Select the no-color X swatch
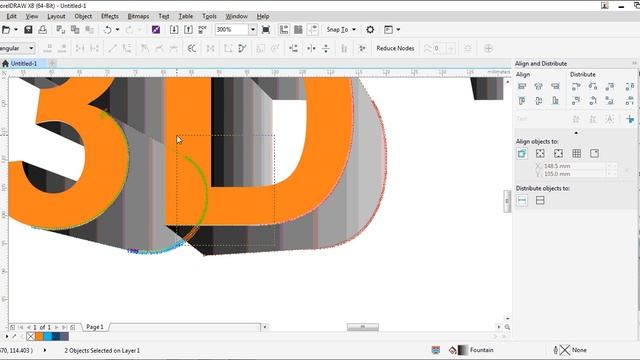 coord(31,336)
